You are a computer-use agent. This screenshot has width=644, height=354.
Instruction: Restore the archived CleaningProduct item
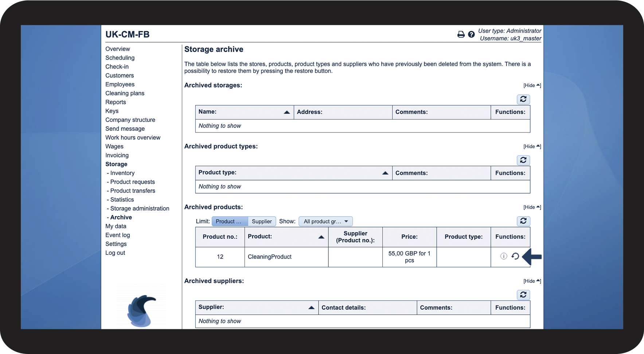[515, 256]
